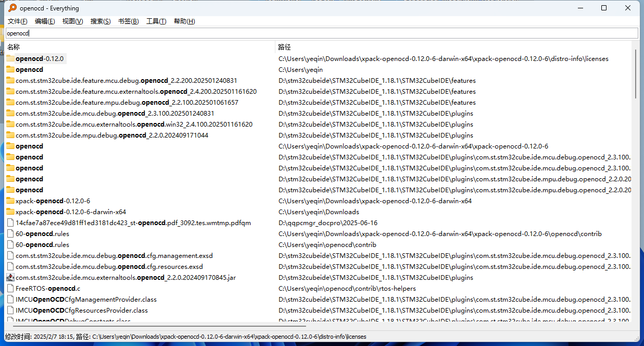Click folder icon for mcu.externaltools.openocd.win32_2.4.100 entry
The width and height of the screenshot is (644, 346).
click(x=10, y=124)
